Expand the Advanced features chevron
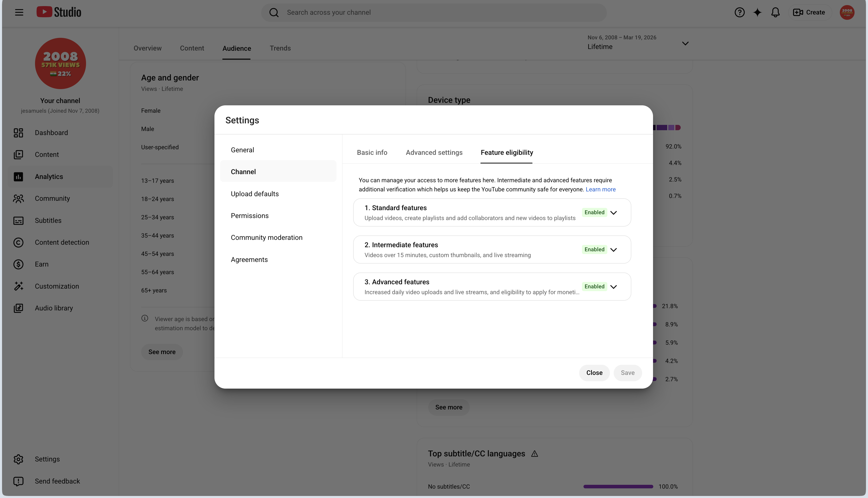 pyautogui.click(x=613, y=287)
